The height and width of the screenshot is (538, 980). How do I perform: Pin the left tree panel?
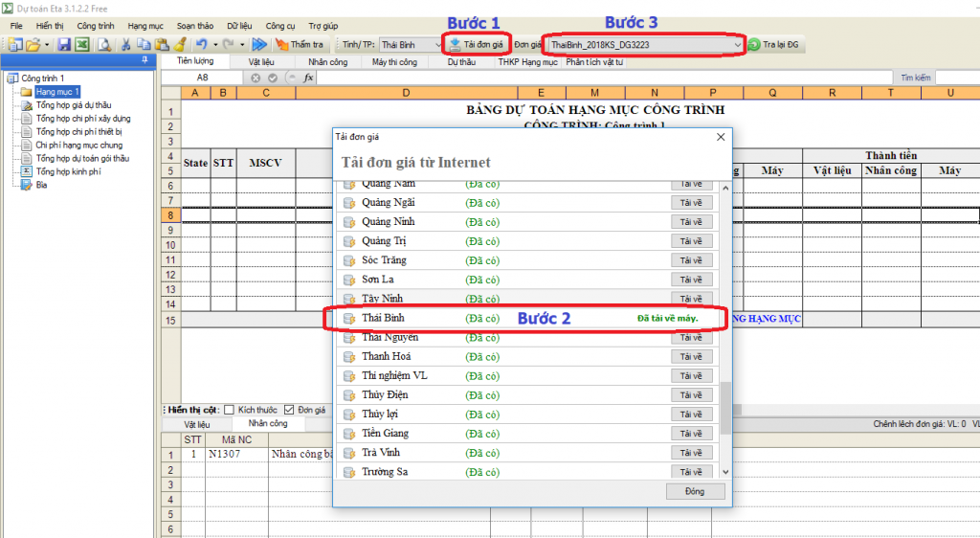click(144, 60)
